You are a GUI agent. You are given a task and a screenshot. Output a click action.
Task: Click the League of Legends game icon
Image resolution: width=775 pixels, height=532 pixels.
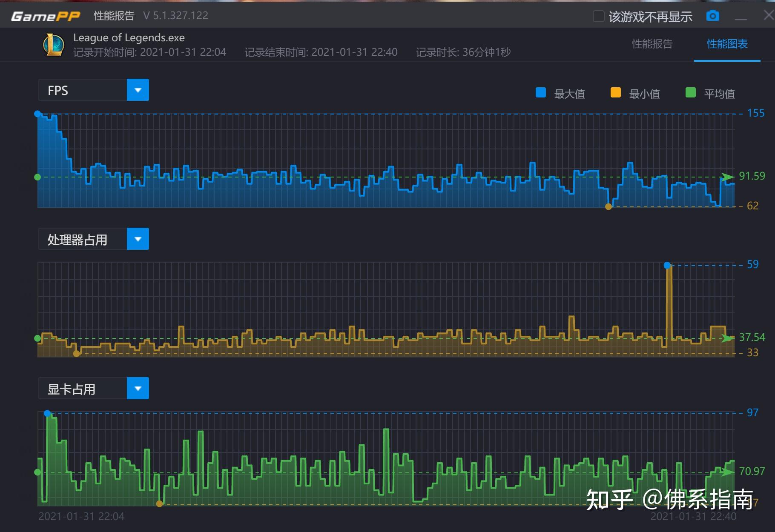point(54,45)
